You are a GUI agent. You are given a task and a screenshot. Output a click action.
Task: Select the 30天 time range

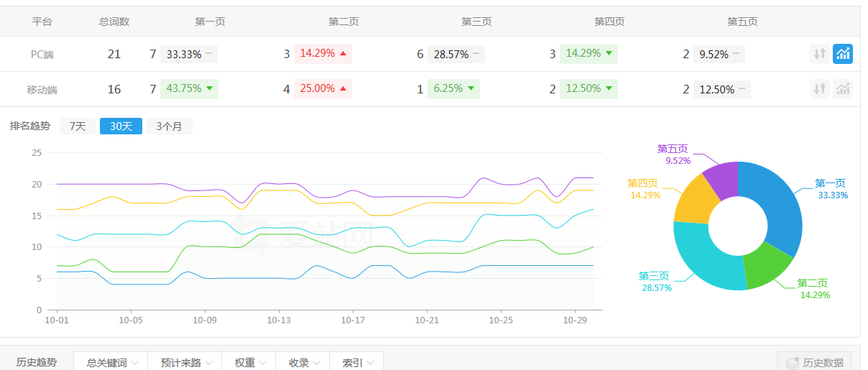click(x=121, y=126)
